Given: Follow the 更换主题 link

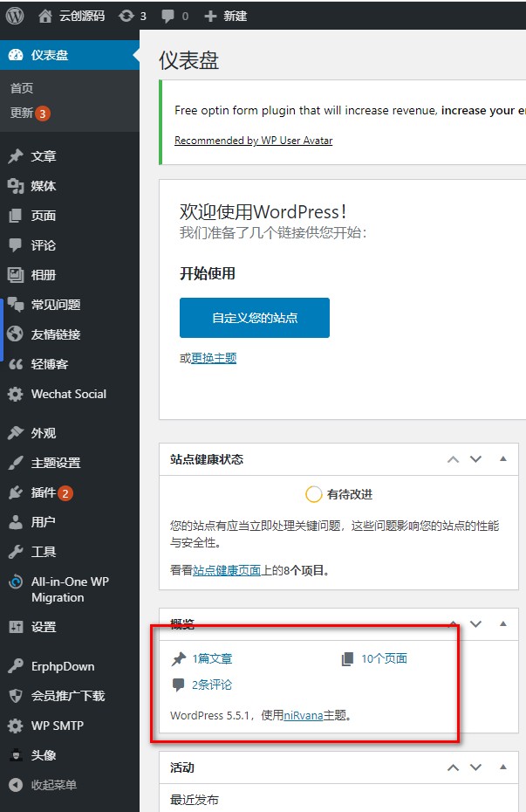Looking at the screenshot, I should point(214,358).
